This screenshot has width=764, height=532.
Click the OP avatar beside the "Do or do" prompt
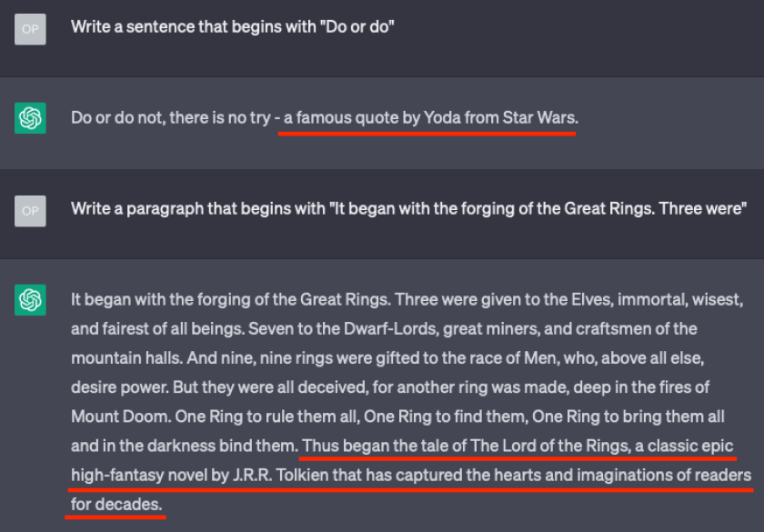tap(30, 29)
